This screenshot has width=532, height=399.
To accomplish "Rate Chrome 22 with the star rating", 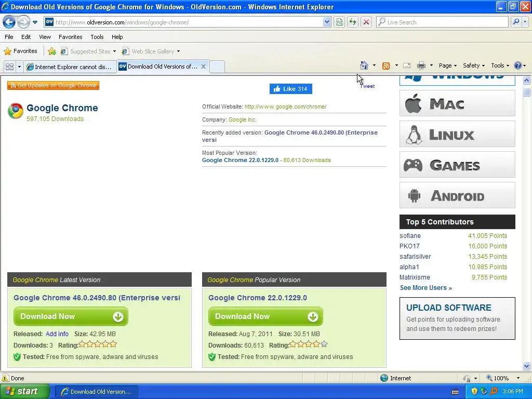I will pos(309,344).
